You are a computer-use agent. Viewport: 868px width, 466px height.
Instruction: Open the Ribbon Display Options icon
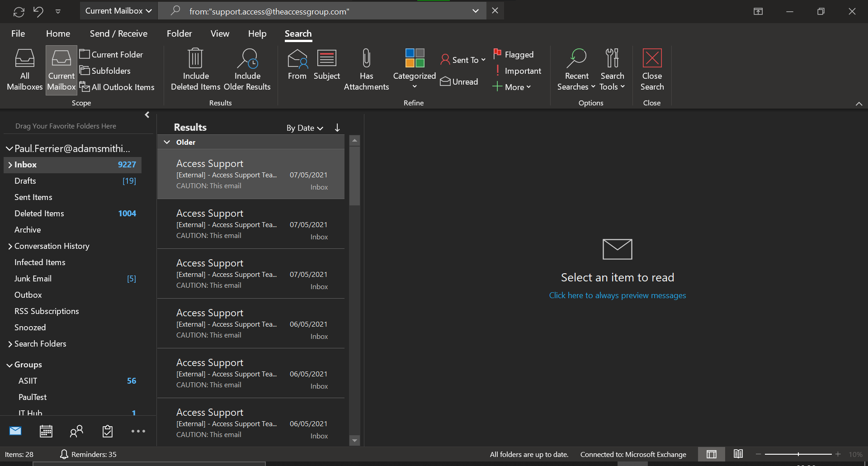coord(758,11)
